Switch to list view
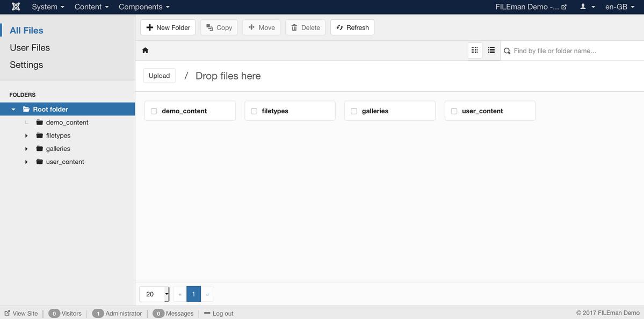 490,49
